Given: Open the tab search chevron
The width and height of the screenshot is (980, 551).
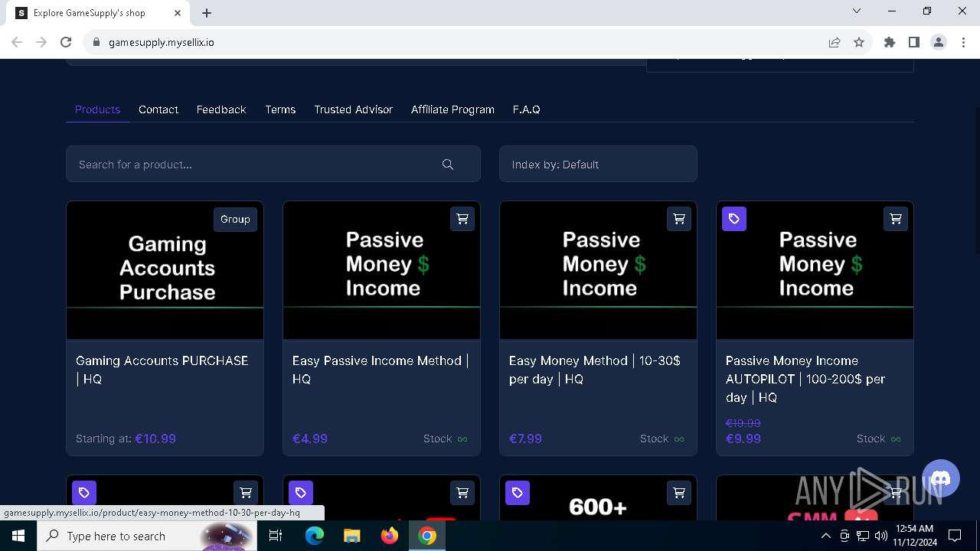Looking at the screenshot, I should (857, 11).
